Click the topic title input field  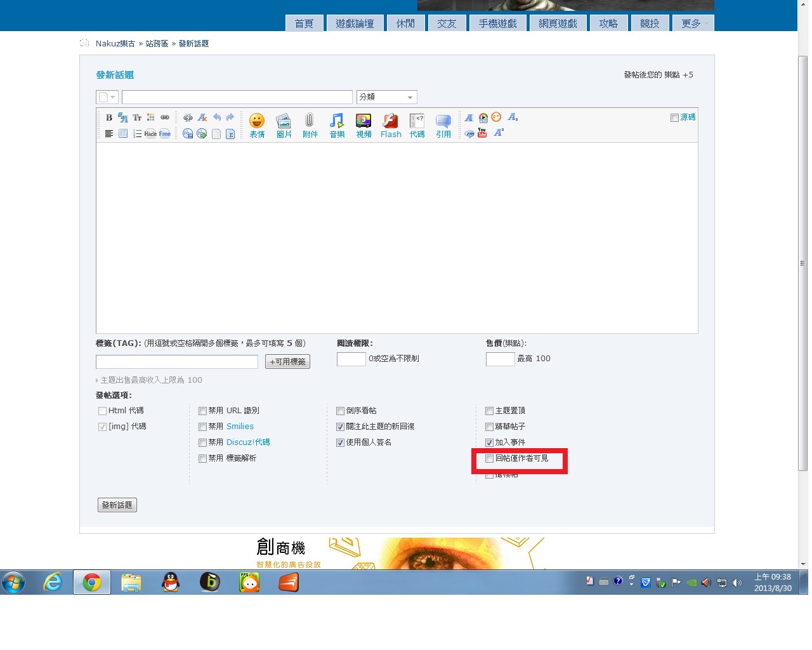[237, 97]
